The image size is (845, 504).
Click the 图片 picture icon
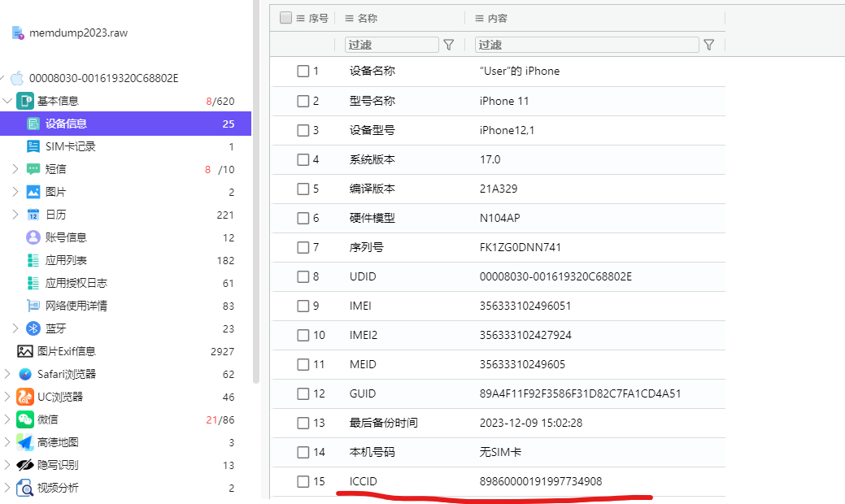(33, 192)
